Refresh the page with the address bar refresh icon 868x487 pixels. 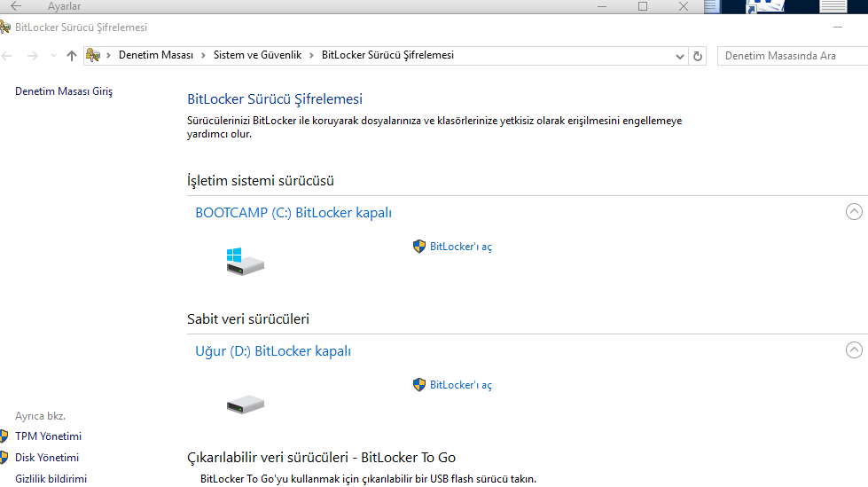tap(698, 56)
